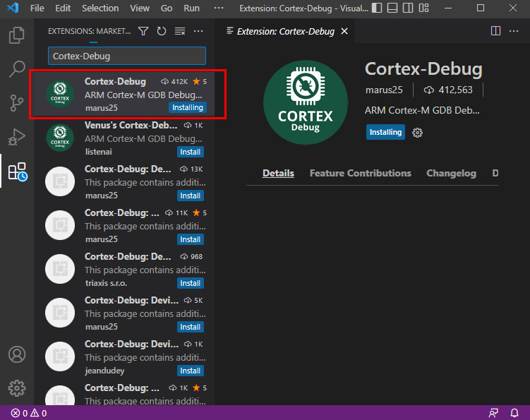The image size is (530, 420).
Task: Open the Selection menu
Action: (100, 8)
